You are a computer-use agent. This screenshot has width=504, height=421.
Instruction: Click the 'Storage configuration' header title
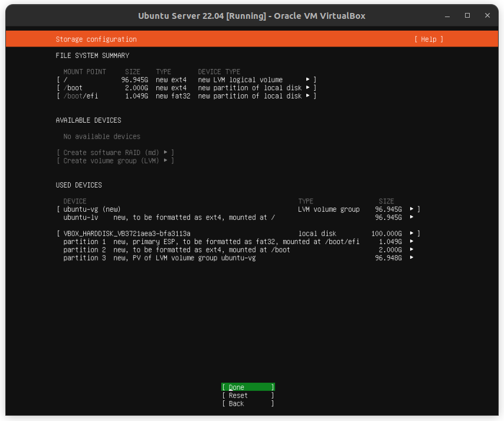[x=96, y=39]
